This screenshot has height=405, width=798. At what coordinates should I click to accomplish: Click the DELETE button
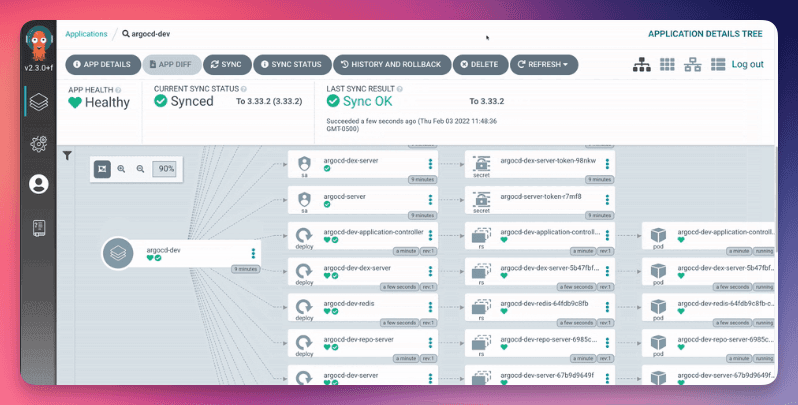pyautogui.click(x=480, y=65)
